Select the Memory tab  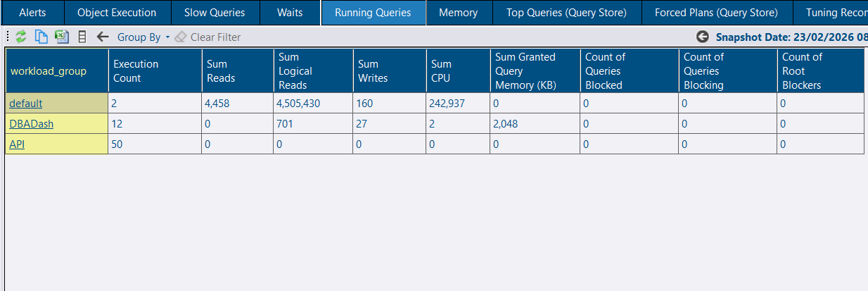tap(458, 13)
